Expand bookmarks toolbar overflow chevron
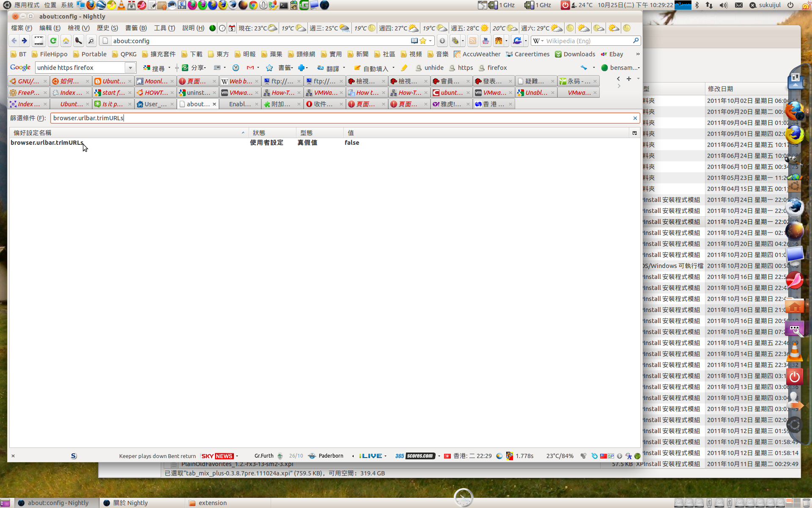Viewport: 812px width, 508px height. tap(637, 54)
